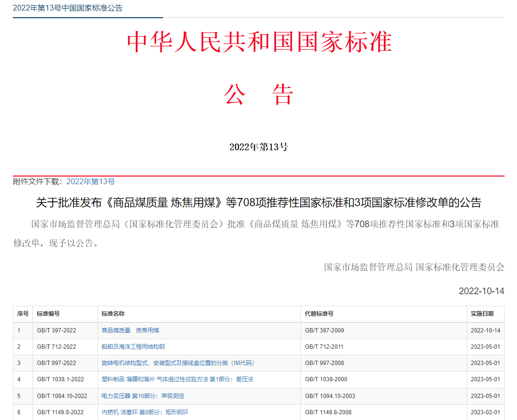Viewport: 517px width, 420px height.
Task: Open the 旋转电机结构型式 IM代码 standard link
Action: tap(178, 363)
